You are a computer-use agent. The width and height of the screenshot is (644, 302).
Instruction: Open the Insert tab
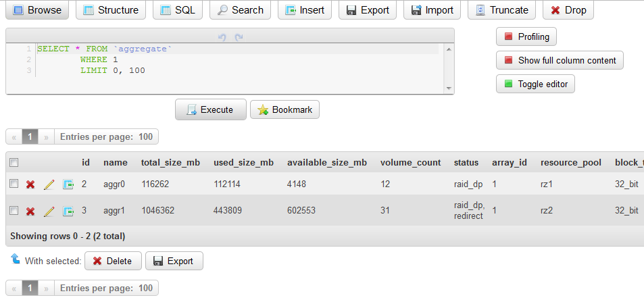pos(305,10)
